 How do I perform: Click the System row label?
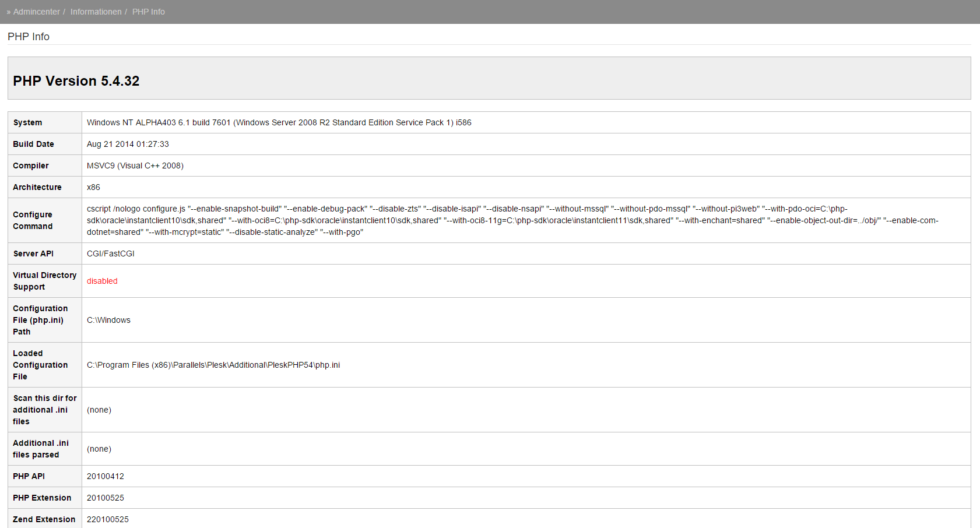click(x=27, y=122)
